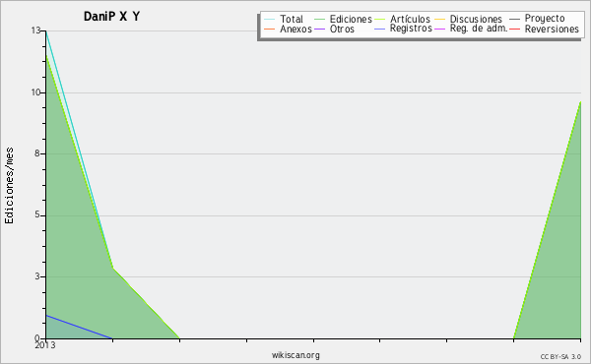Click the Discusiones legend entry

click(x=469, y=19)
